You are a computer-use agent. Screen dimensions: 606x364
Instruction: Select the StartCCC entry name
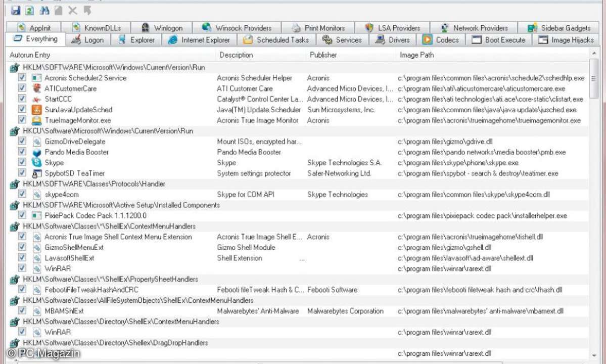[x=58, y=99]
